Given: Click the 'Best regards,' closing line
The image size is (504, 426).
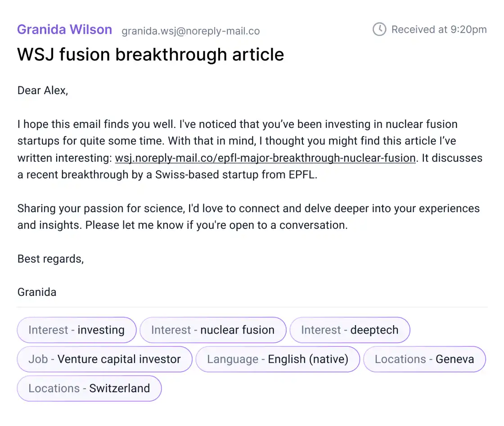Looking at the screenshot, I should pyautogui.click(x=50, y=259).
